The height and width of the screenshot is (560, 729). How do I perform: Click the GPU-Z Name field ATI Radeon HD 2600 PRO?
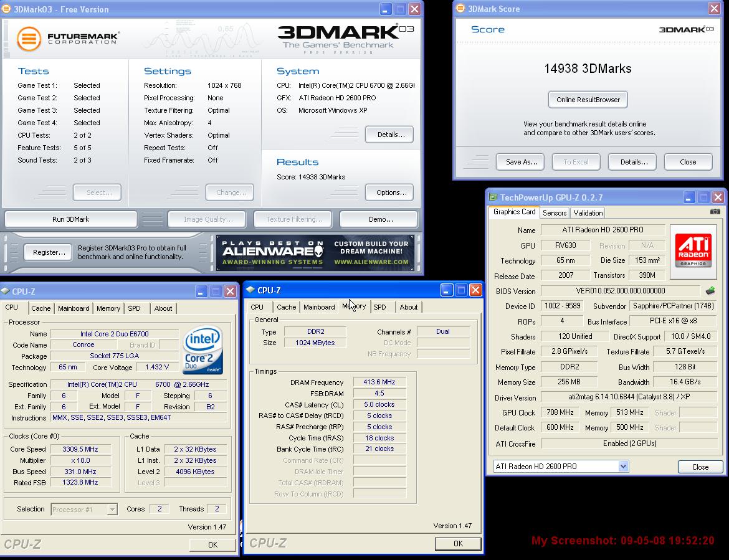click(x=603, y=230)
